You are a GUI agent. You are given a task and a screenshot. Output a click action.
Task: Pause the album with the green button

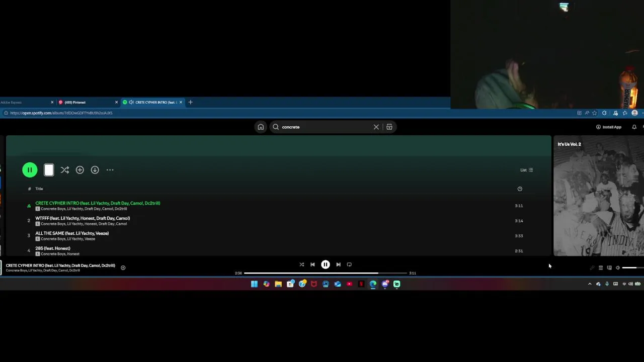pos(30,170)
